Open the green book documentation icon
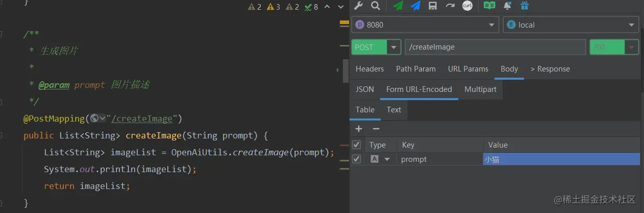 [489, 6]
